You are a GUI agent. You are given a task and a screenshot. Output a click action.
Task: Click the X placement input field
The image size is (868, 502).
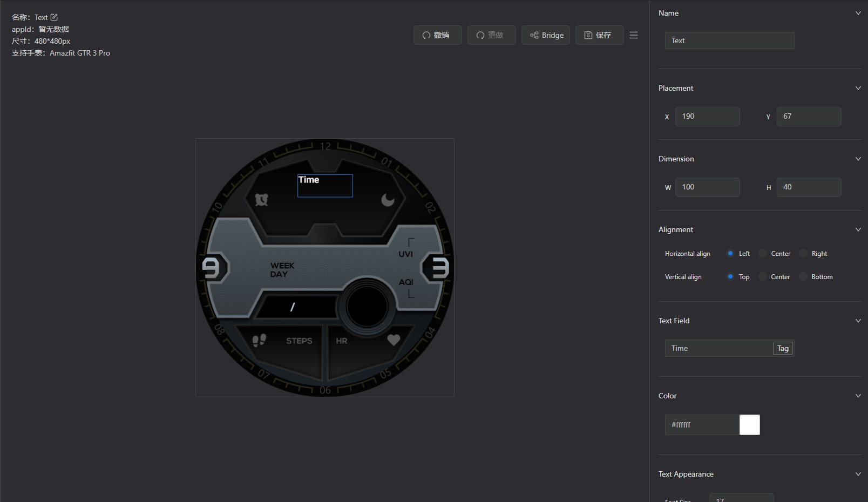tap(707, 117)
